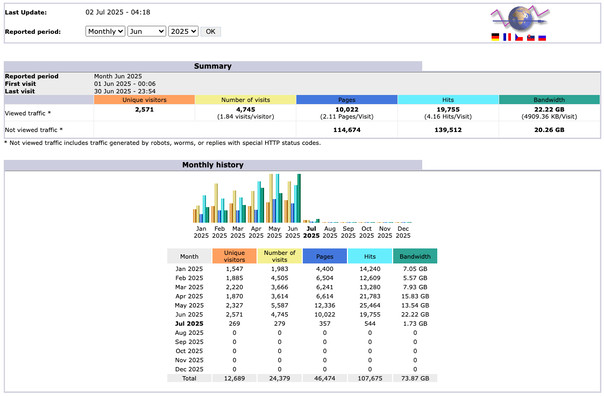This screenshot has width=604, height=396.
Task: Click the blue Pages header in Summary
Action: (347, 100)
